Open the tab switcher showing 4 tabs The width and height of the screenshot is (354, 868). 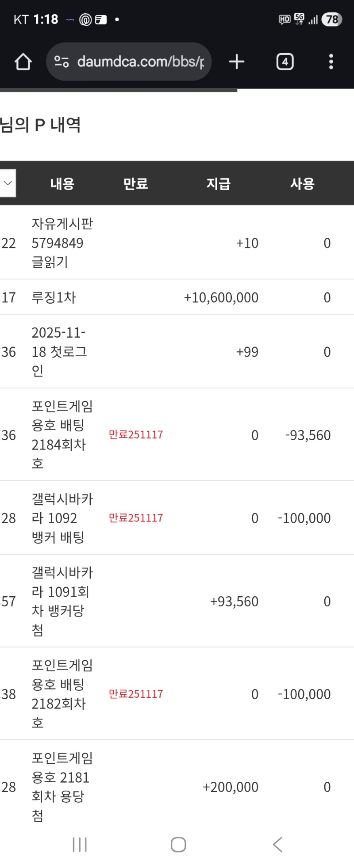pyautogui.click(x=285, y=62)
